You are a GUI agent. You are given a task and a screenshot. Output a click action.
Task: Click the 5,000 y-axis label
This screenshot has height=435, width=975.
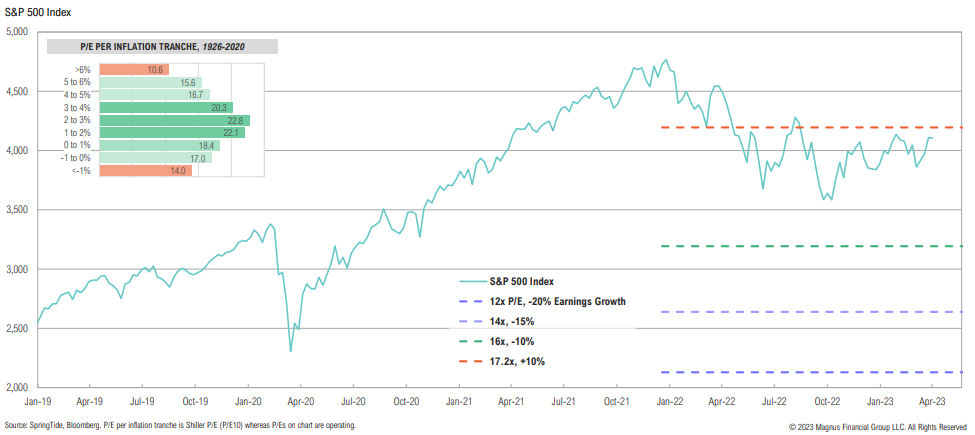click(15, 32)
